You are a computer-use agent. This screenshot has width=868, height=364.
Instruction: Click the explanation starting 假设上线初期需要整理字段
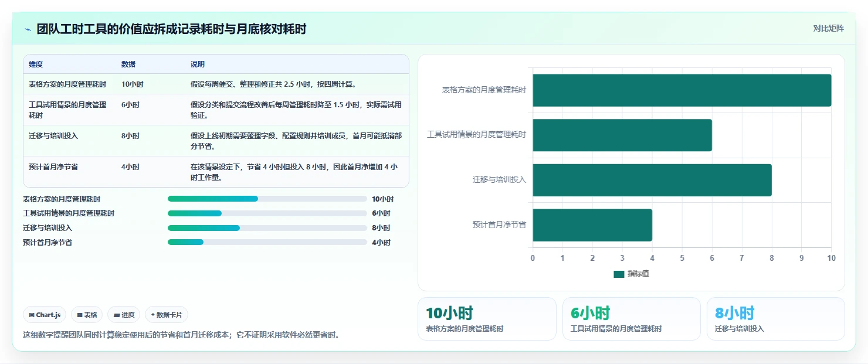click(x=296, y=141)
